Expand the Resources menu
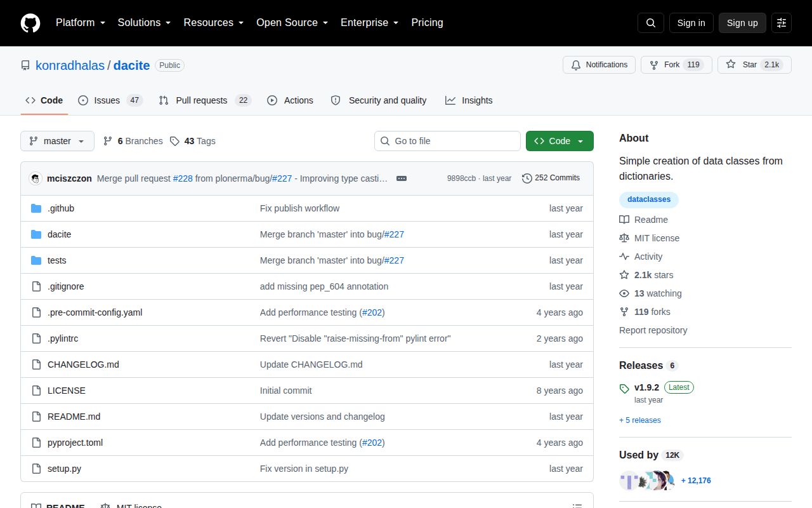The width and height of the screenshot is (812, 508). [x=214, y=23]
